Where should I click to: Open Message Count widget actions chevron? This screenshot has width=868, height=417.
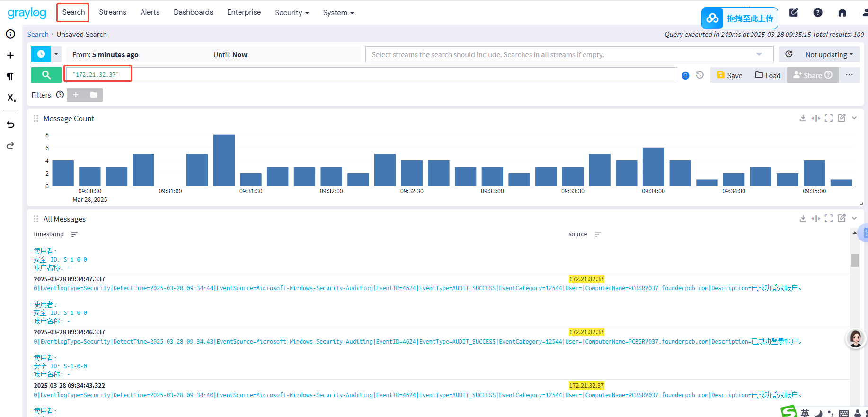pos(854,118)
